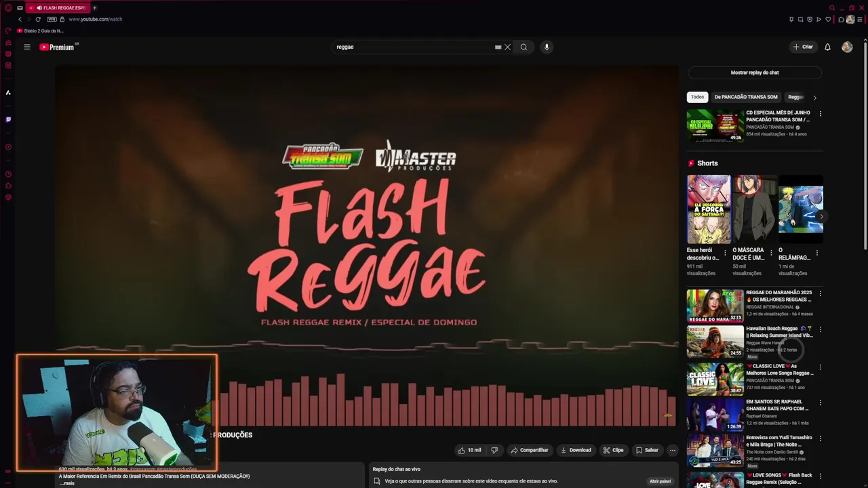Show next Shorts with arrow button

pyautogui.click(x=821, y=216)
